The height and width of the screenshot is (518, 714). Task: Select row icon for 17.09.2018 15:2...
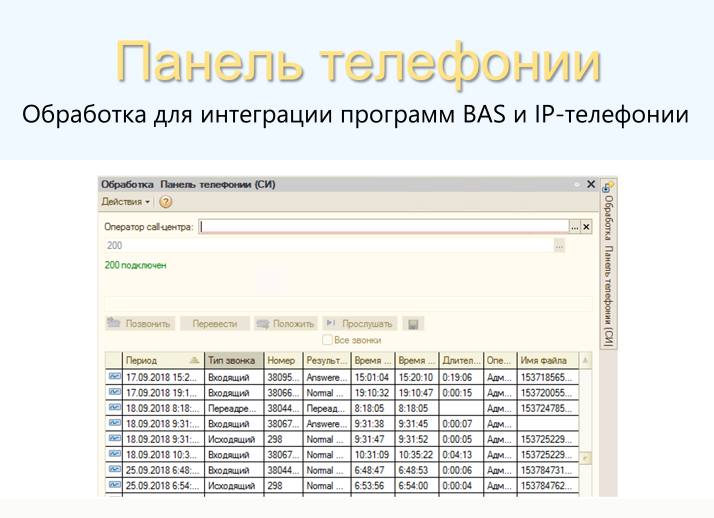point(115,376)
